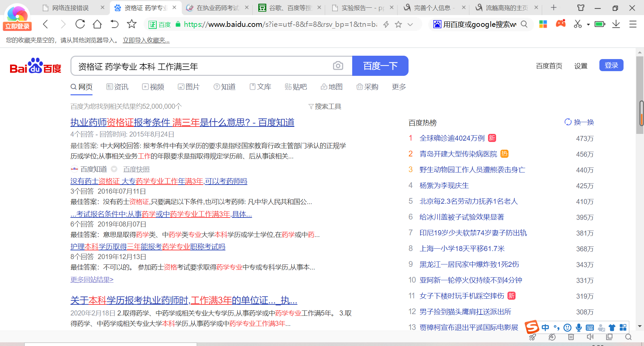Open the Sogou toolbox grid icon
Screen dimensions: 644x346
[623, 328]
